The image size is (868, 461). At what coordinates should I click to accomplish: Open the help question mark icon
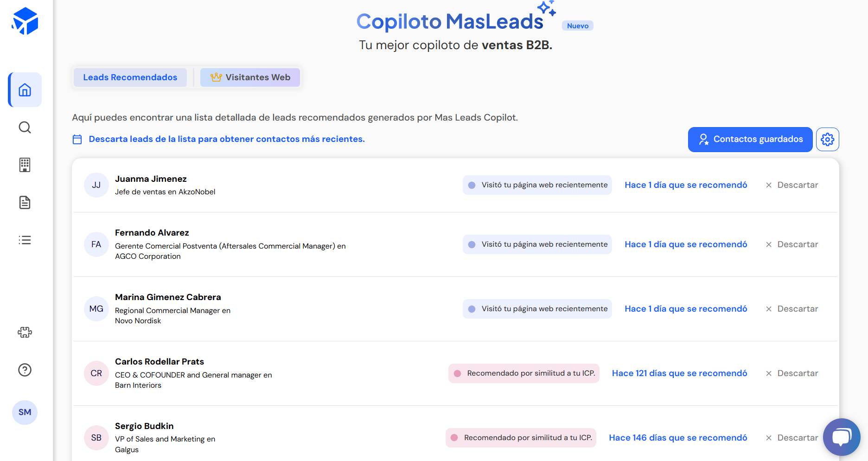click(25, 370)
